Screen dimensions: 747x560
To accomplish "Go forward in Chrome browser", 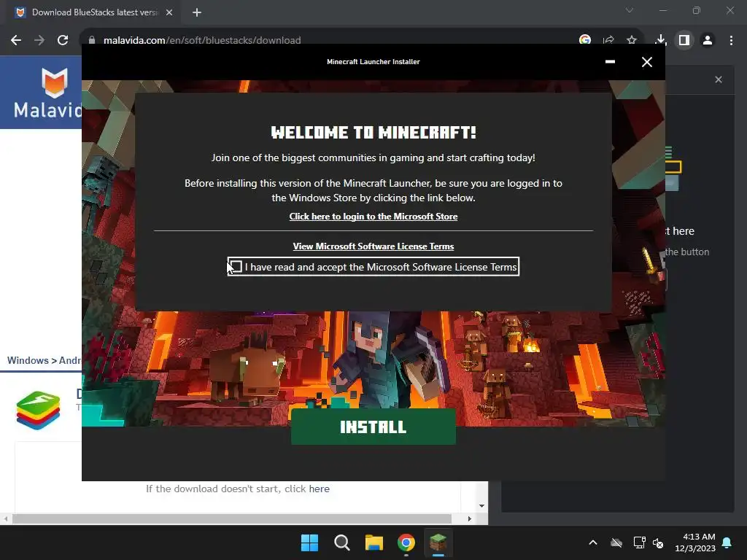I will [39, 41].
